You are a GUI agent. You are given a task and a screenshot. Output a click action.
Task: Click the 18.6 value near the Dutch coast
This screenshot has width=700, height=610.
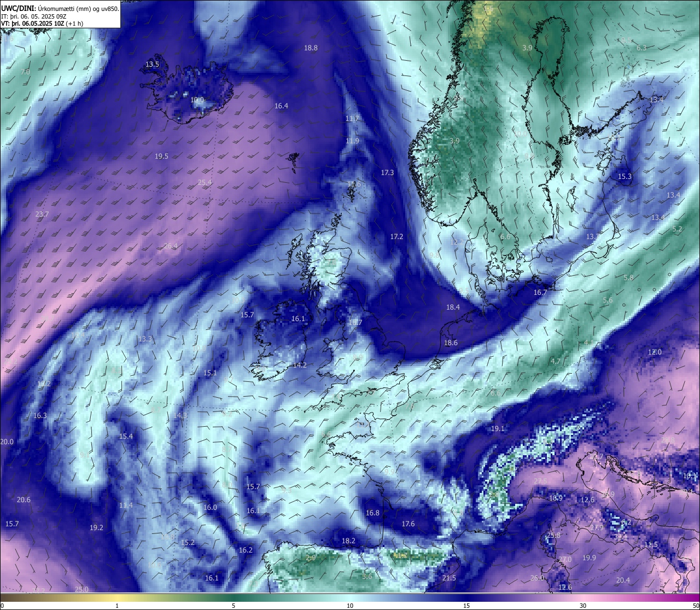coord(451,342)
